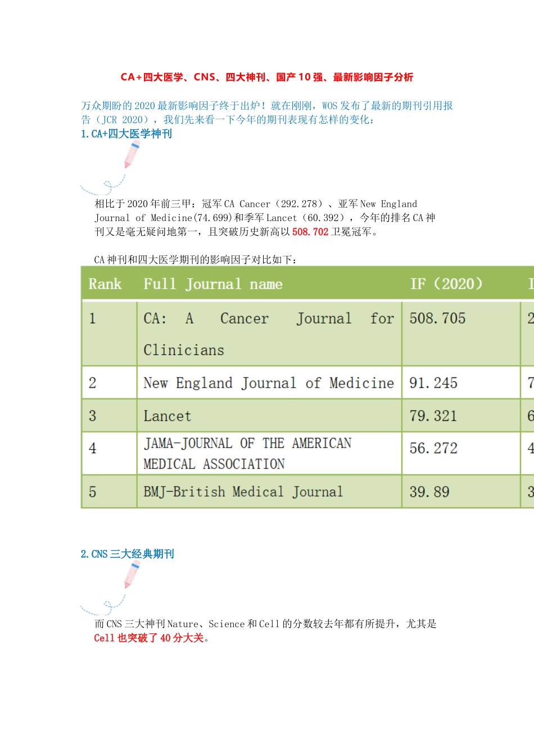Click the 'New England Journal of Medicine' row
534x756 pixels.
coord(268,382)
